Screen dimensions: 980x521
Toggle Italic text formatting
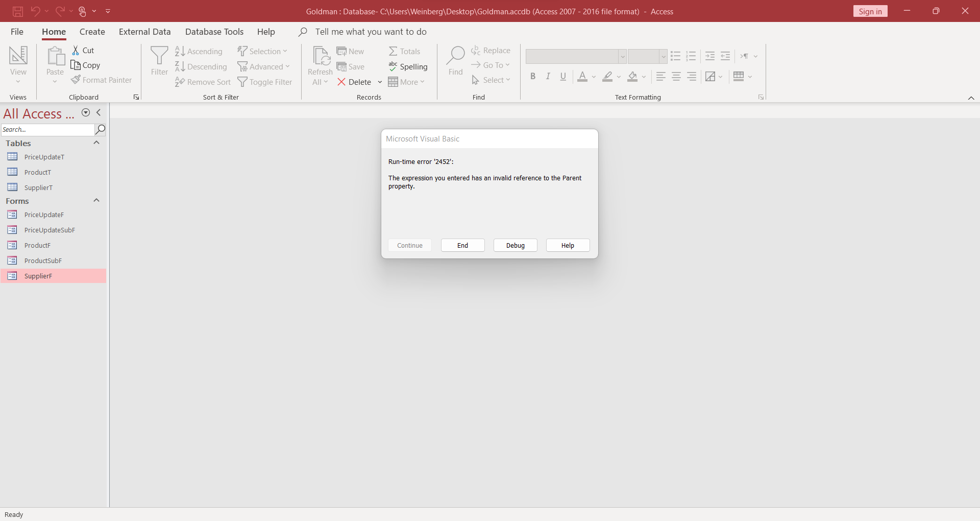click(x=548, y=76)
